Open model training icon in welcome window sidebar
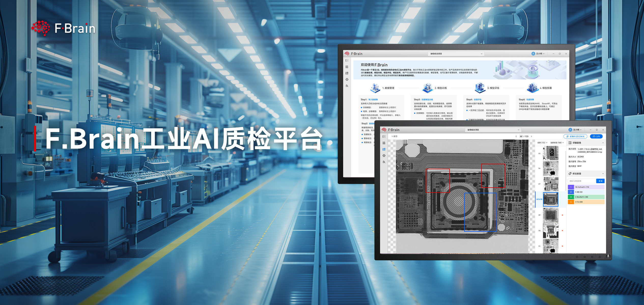644x305 pixels. pyautogui.click(x=347, y=79)
